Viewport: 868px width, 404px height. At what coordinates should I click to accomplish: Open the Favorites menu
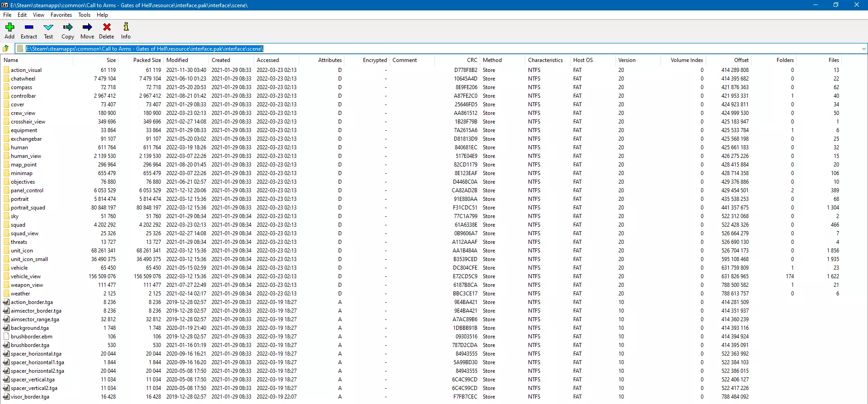tap(61, 15)
